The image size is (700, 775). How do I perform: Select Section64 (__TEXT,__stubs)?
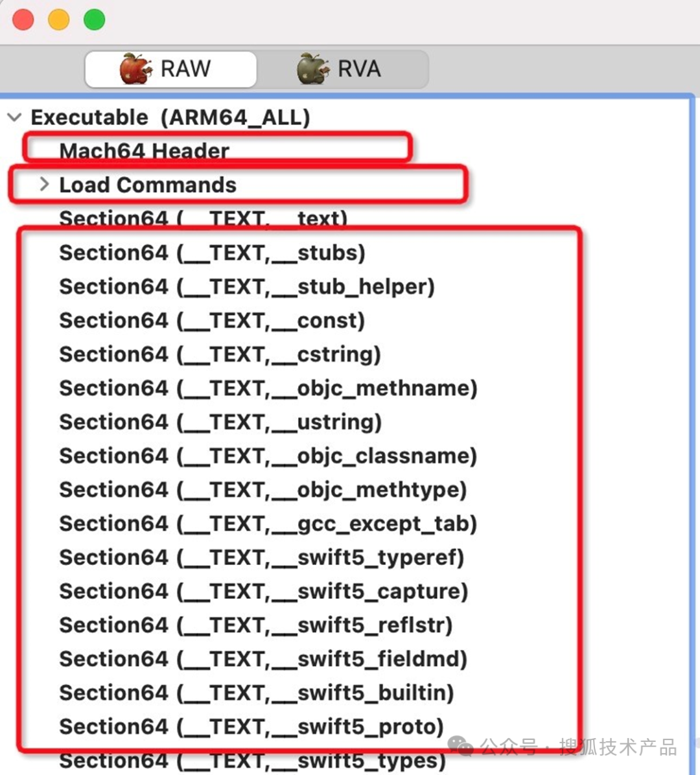(212, 253)
